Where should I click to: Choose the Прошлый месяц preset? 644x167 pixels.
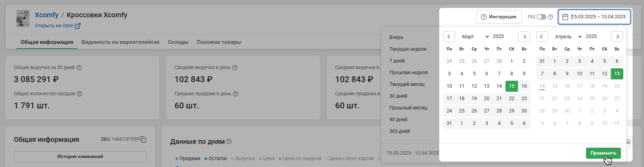click(408, 108)
